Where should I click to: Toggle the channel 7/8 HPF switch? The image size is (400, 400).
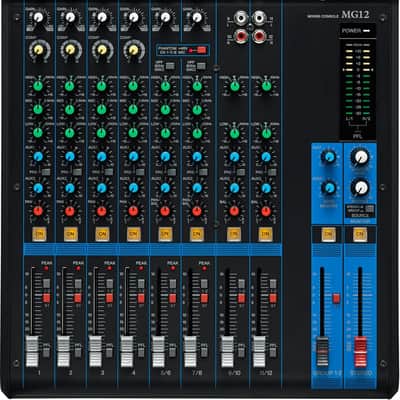point(201,66)
